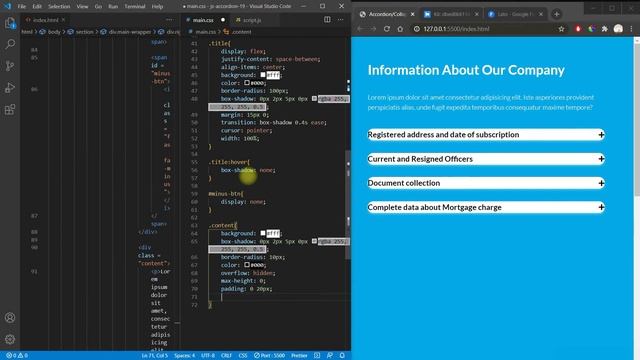Switch to the Lato Google Fonts tab

(x=516, y=14)
